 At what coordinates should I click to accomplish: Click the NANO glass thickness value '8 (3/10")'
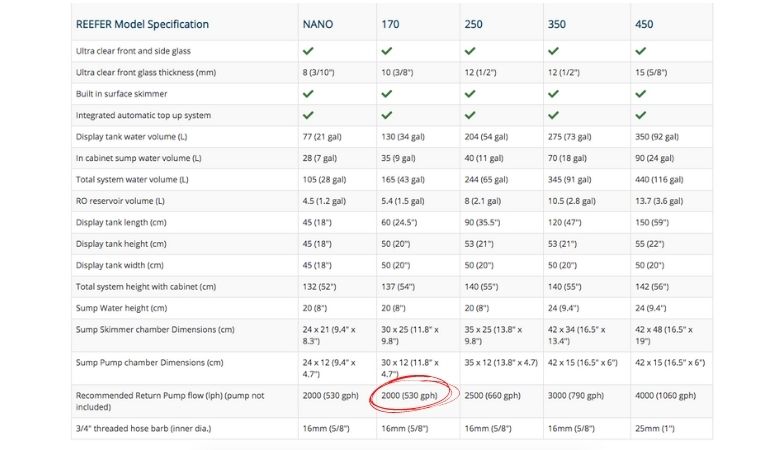318,72
